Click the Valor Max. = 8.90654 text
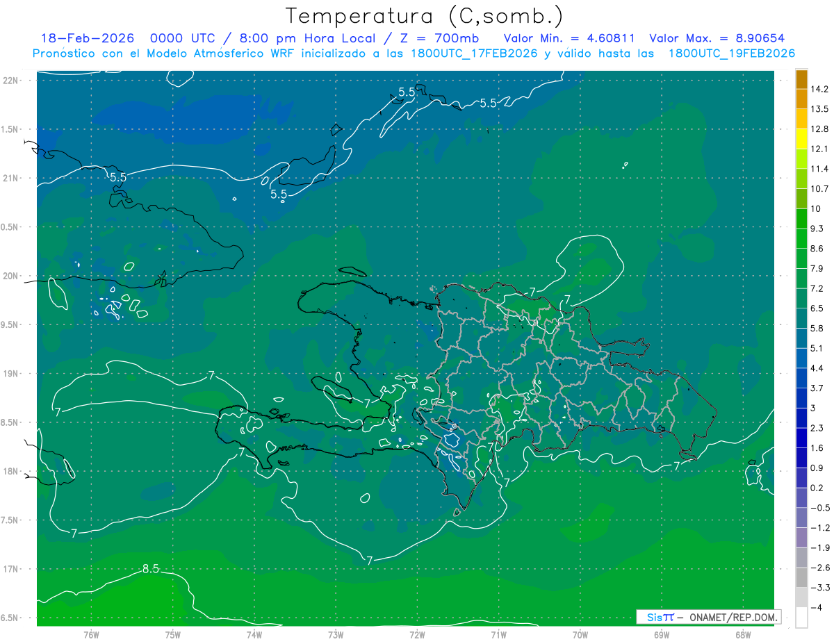This screenshot has height=644, width=834. point(718,38)
